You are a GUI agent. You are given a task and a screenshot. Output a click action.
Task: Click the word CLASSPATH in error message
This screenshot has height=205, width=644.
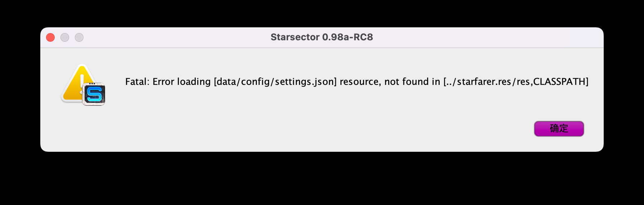tap(559, 82)
